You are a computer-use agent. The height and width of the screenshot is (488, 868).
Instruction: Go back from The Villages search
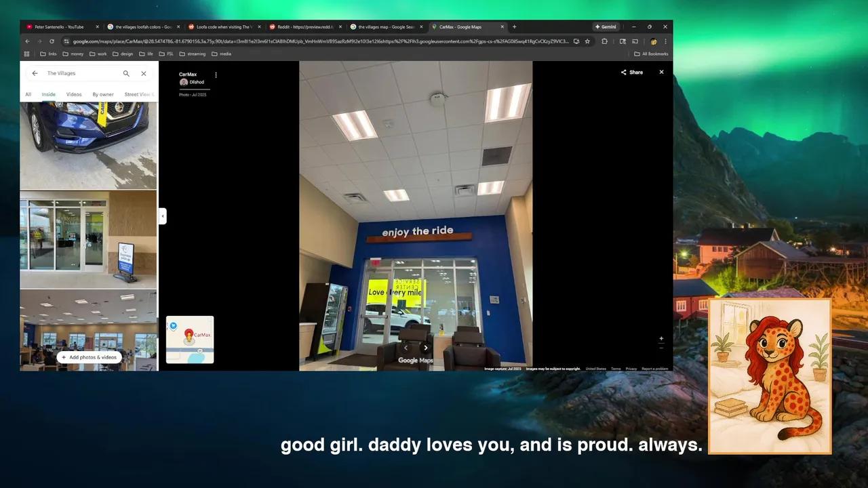pos(35,73)
